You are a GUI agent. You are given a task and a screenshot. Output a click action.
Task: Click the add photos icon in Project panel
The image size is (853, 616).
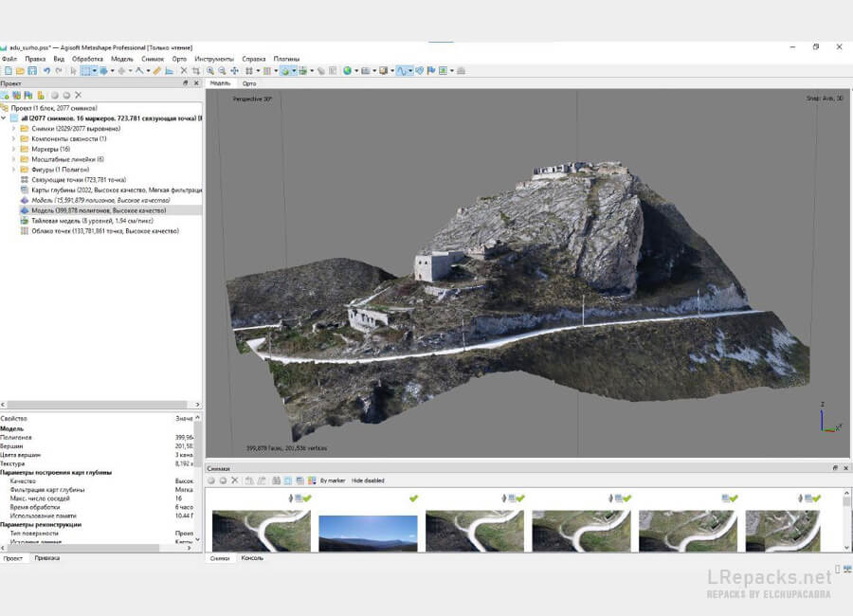(17, 95)
